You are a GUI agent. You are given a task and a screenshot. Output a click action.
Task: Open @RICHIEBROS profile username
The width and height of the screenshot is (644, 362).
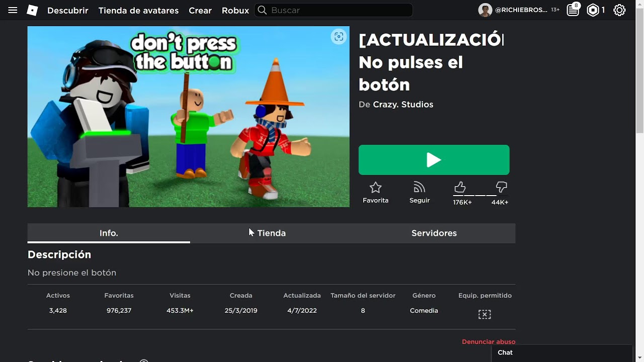[521, 10]
